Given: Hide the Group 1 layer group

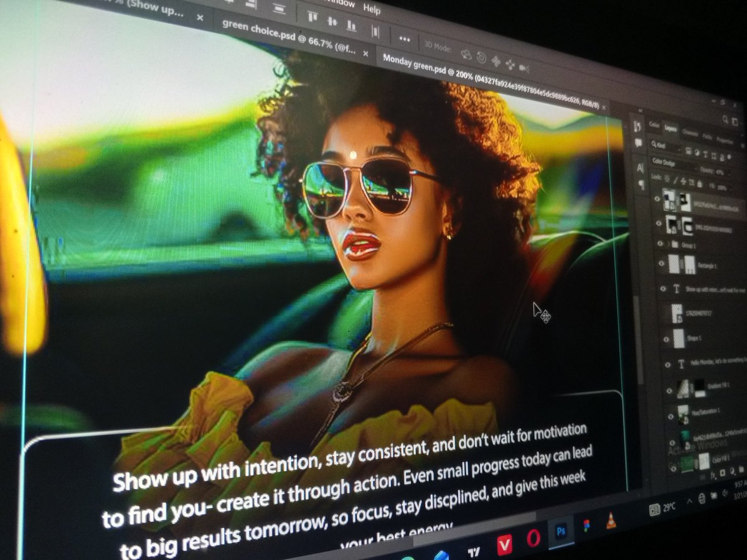Looking at the screenshot, I should (660, 243).
